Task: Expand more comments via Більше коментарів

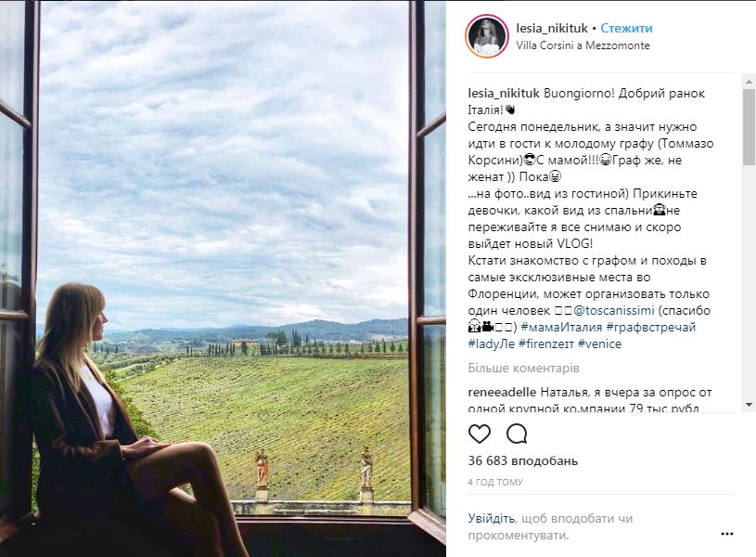Action: pyautogui.click(x=520, y=369)
